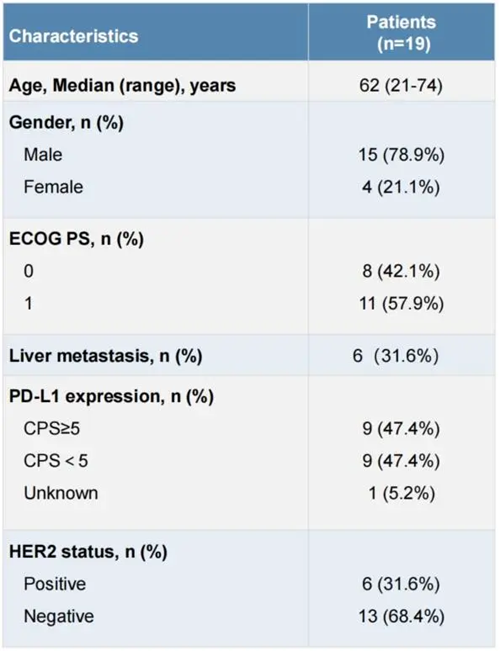Viewport: 500px width, 651px height.
Task: Select the Female row label
Action: (53, 187)
